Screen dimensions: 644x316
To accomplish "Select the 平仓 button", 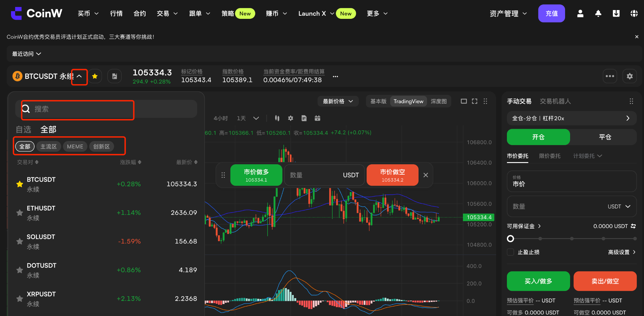I will coord(605,137).
